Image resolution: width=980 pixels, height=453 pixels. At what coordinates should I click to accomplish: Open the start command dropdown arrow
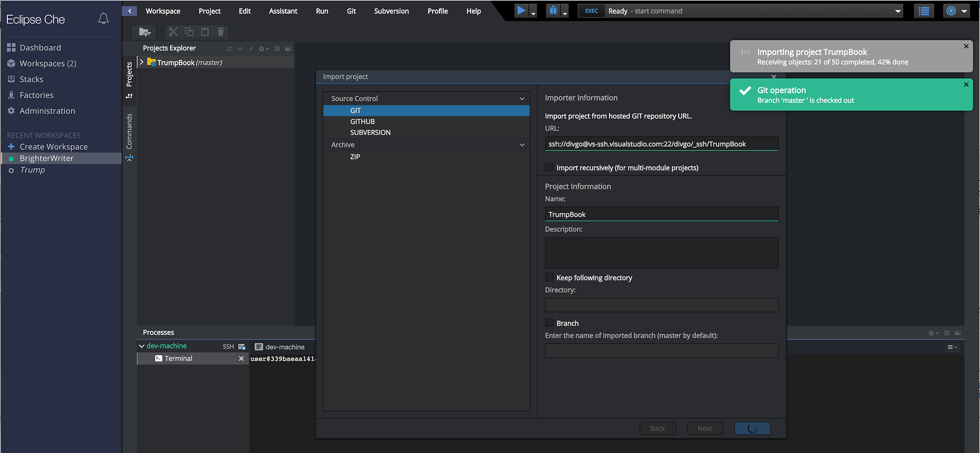click(898, 11)
